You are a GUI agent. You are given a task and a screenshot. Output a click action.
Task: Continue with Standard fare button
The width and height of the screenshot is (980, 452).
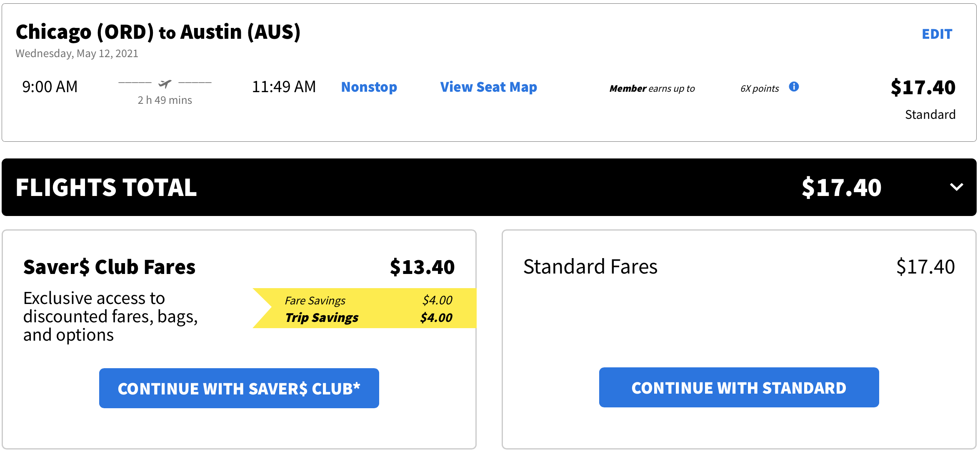point(739,387)
